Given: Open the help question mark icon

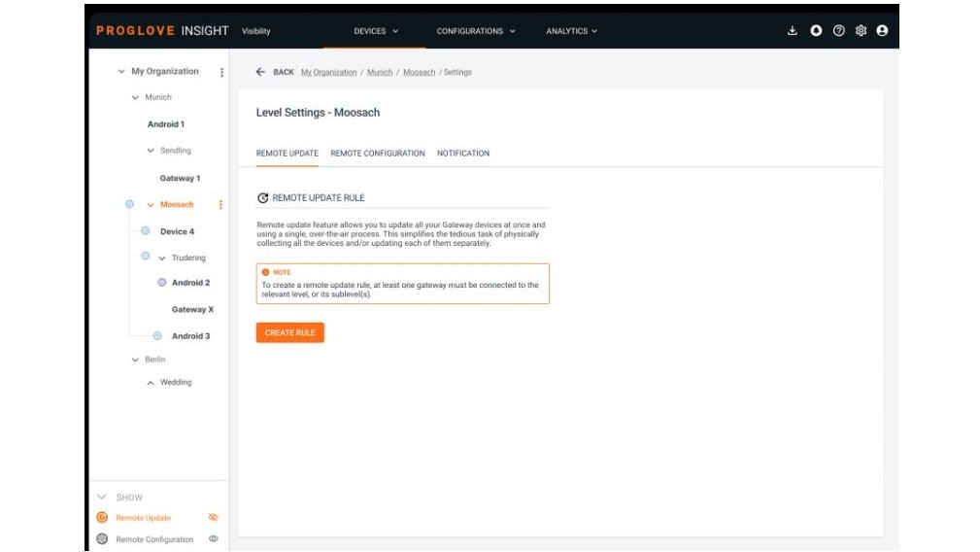Looking at the screenshot, I should point(838,31).
